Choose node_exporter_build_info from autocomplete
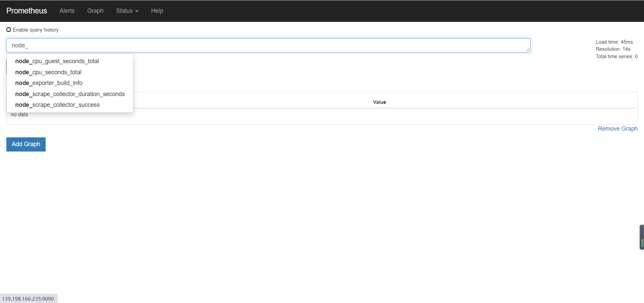The height and width of the screenshot is (303, 644). click(70, 83)
